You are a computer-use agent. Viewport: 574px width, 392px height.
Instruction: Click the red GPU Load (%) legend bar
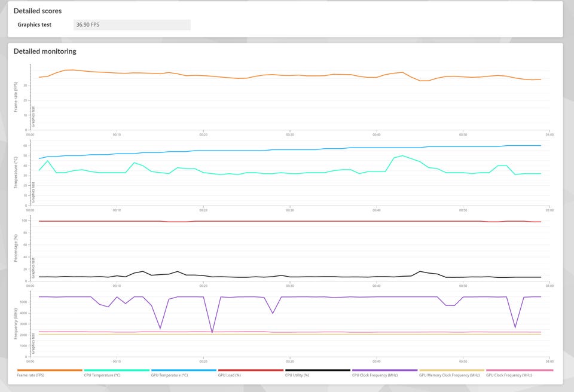tap(251, 370)
